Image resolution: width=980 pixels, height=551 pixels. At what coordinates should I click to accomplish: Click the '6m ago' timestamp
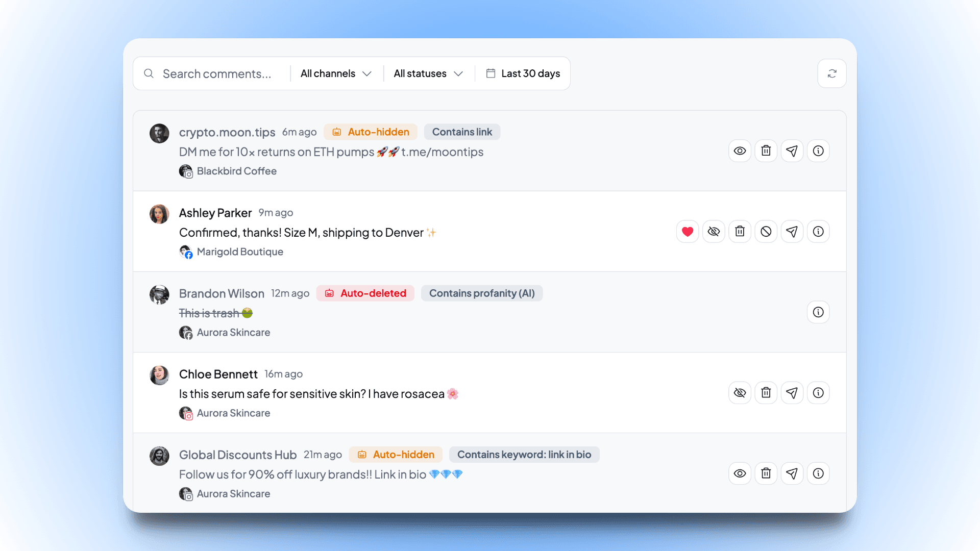300,132
